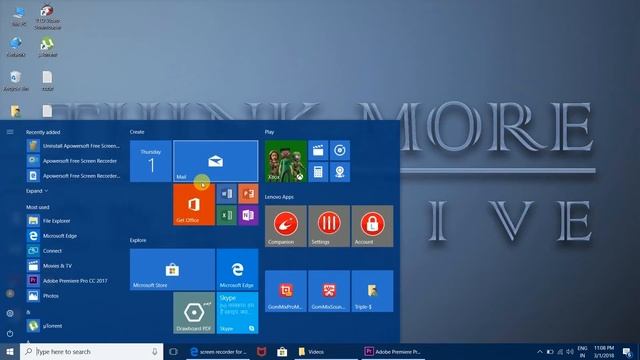
Task: Open the Microsoft Store tile
Action: tap(172, 269)
